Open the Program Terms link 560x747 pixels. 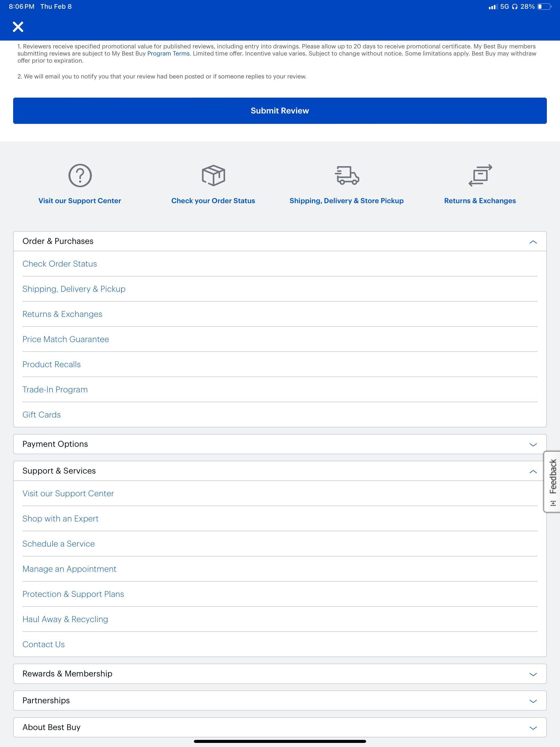[168, 54]
